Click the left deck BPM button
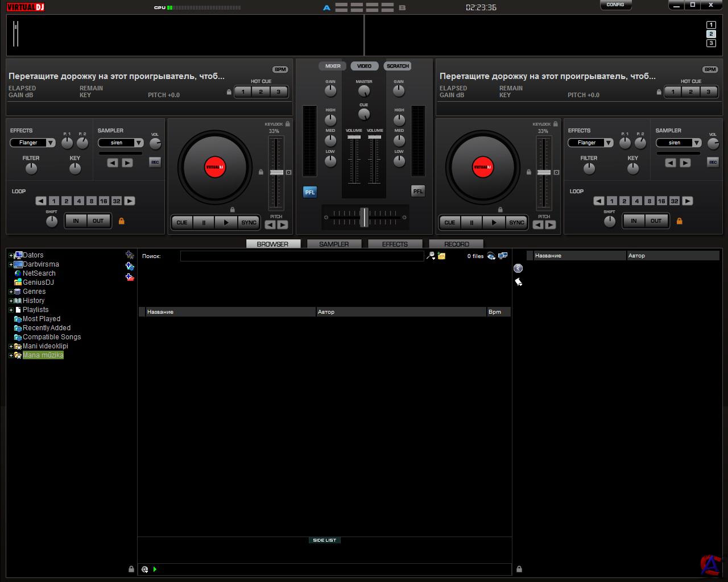The height and width of the screenshot is (582, 728). [280, 69]
